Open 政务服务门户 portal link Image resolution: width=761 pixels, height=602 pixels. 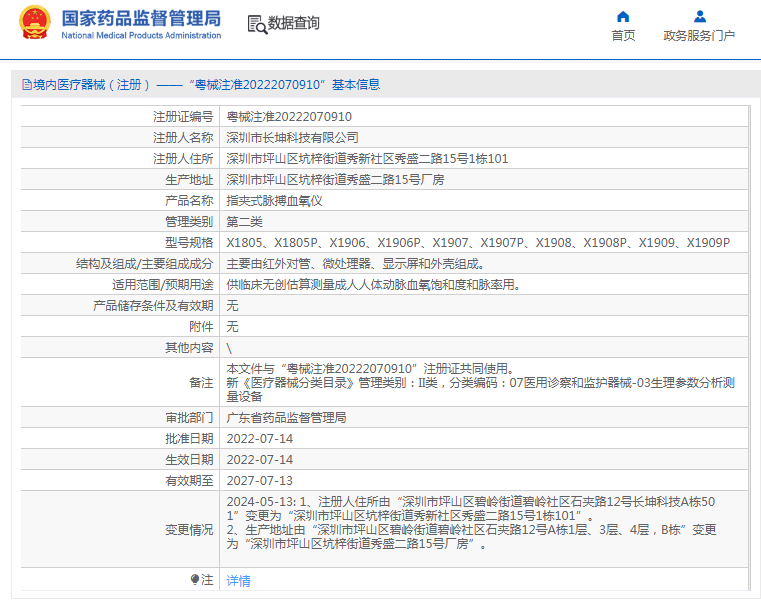pos(699,35)
